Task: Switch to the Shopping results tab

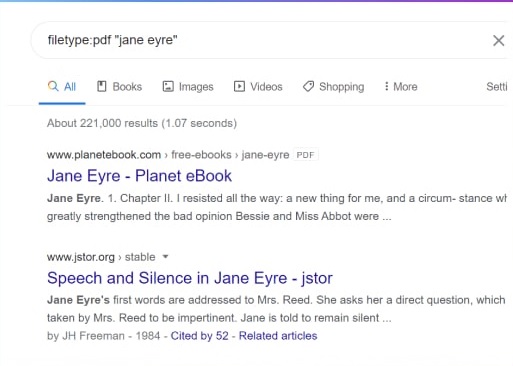Action: tap(333, 87)
